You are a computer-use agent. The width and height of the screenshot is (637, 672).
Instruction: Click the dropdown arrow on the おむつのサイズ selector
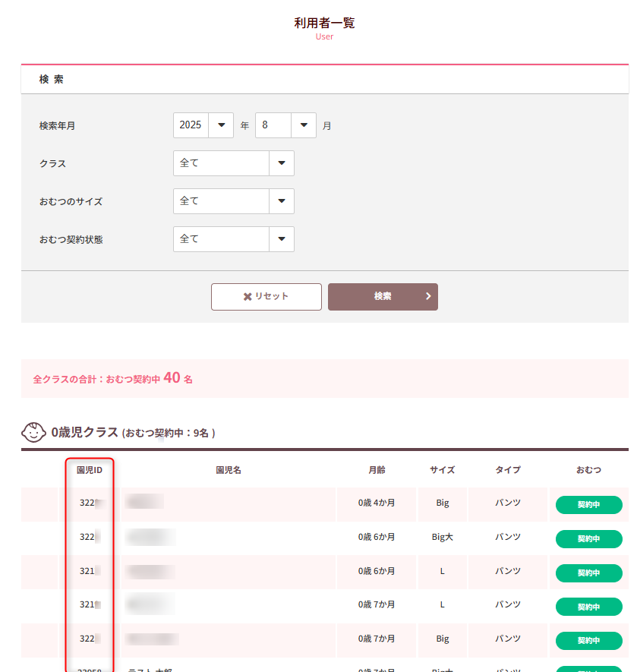[x=281, y=200]
